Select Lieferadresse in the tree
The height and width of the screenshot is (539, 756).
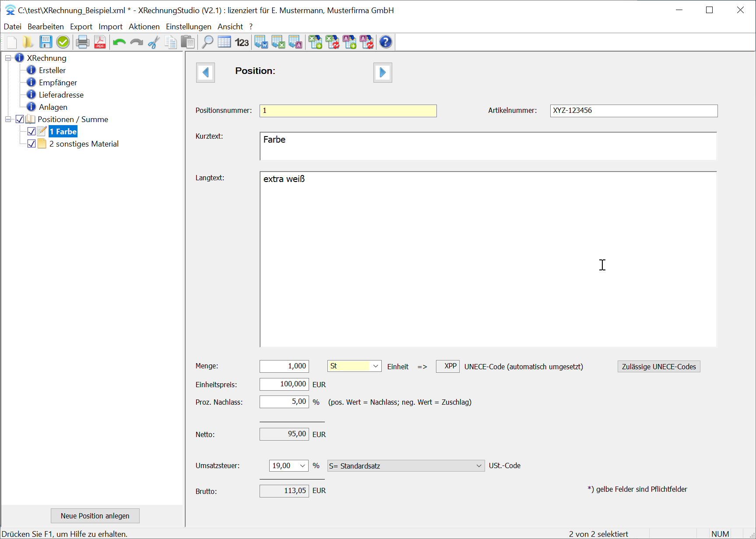(61, 94)
